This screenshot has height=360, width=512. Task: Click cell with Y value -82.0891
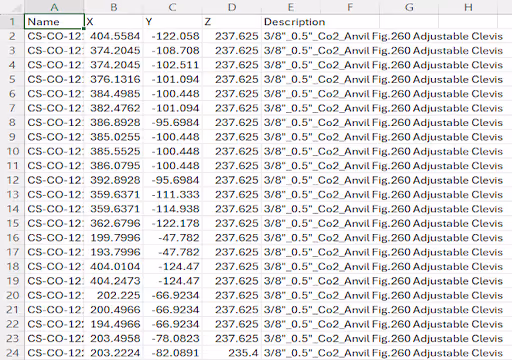172,353
